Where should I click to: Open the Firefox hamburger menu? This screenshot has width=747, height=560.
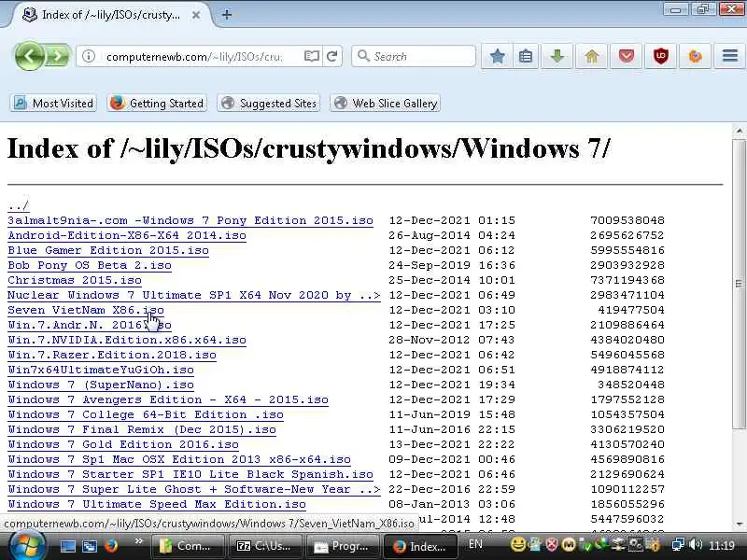tap(730, 56)
